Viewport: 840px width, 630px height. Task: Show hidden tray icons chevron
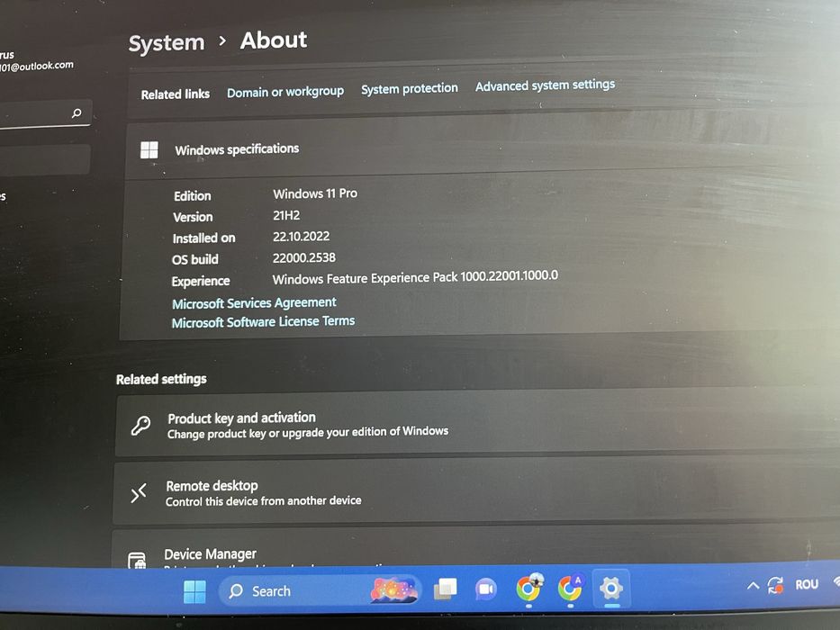click(753, 586)
